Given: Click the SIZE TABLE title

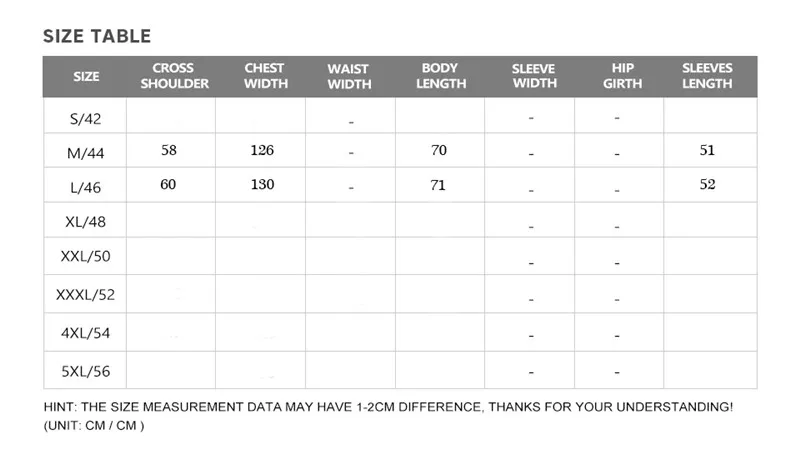Looking at the screenshot, I should [97, 36].
